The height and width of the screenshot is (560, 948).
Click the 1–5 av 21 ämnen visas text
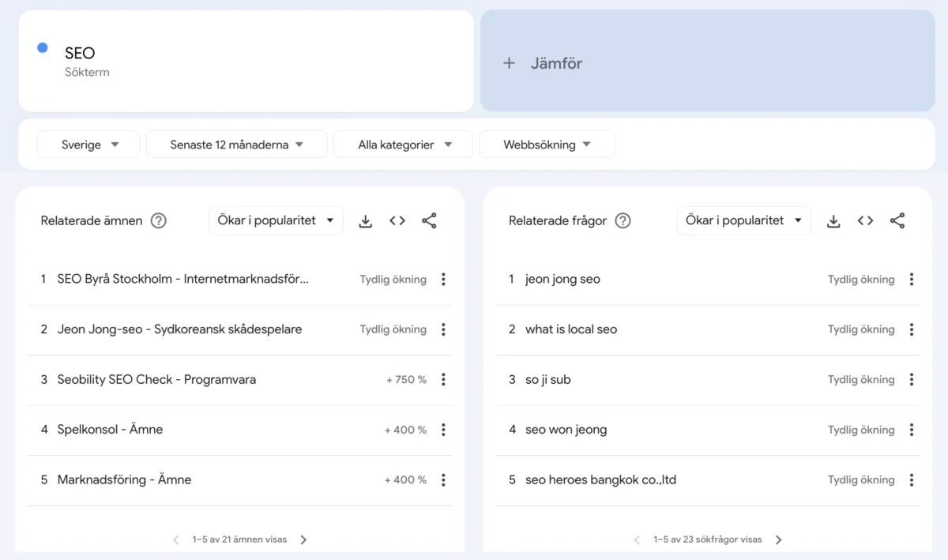[239, 540]
